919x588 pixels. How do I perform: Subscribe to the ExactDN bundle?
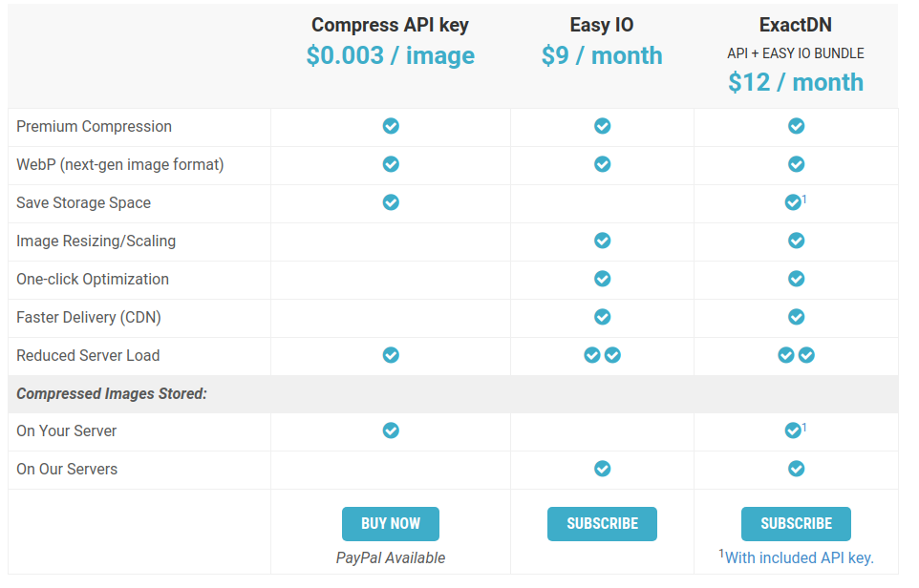point(796,524)
